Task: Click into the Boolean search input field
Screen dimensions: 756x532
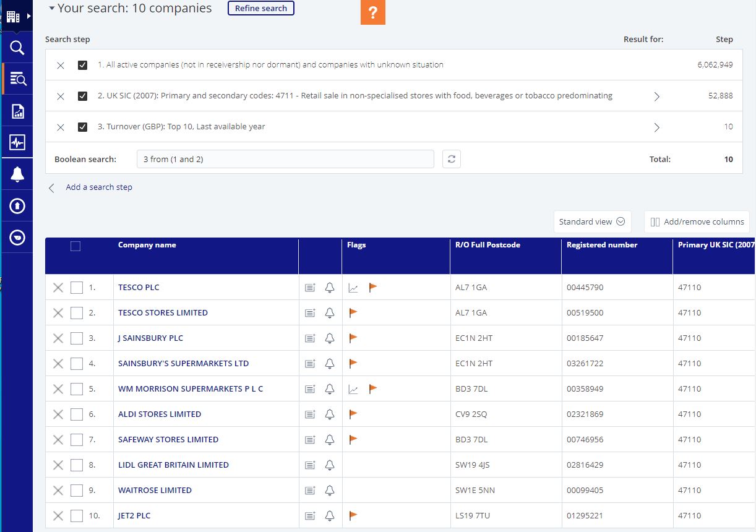Action: point(285,159)
